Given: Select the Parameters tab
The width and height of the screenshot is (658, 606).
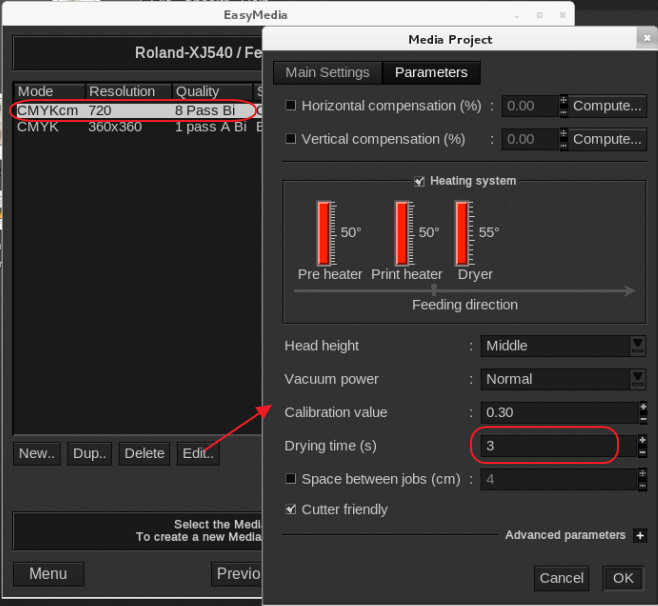Looking at the screenshot, I should [431, 73].
